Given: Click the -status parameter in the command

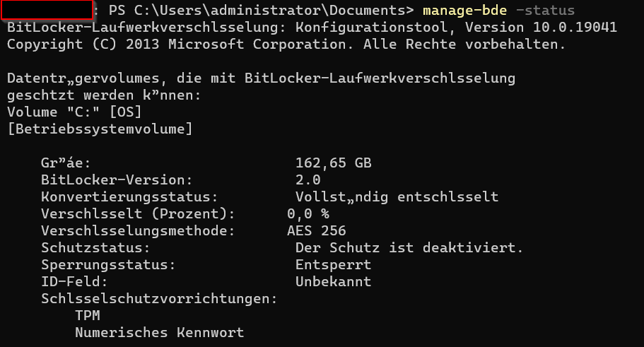Looking at the screenshot, I should [545, 11].
